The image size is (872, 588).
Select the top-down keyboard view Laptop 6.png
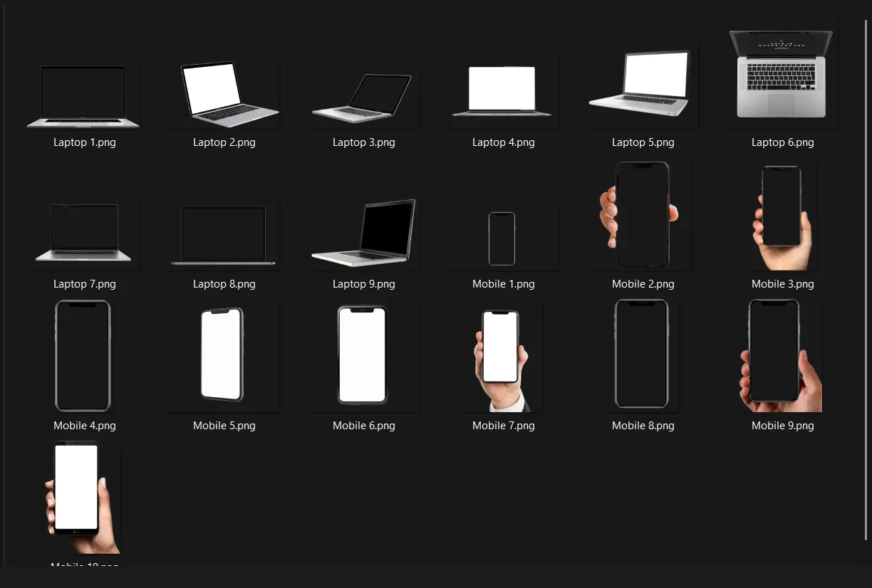click(x=780, y=75)
